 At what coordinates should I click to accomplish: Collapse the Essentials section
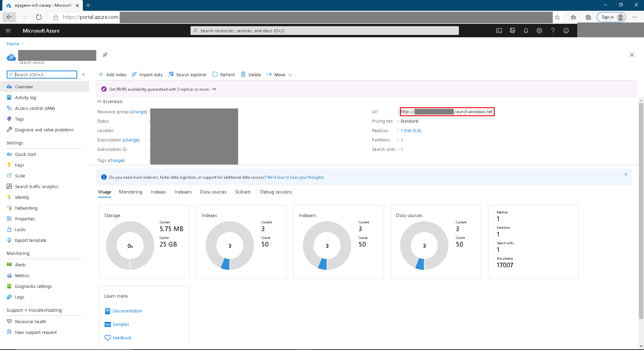[x=99, y=101]
